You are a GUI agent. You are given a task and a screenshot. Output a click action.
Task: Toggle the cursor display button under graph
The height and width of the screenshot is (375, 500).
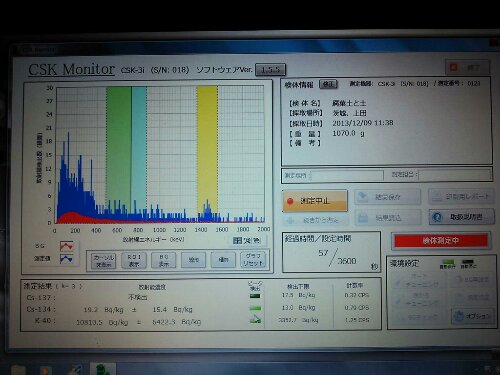104,261
